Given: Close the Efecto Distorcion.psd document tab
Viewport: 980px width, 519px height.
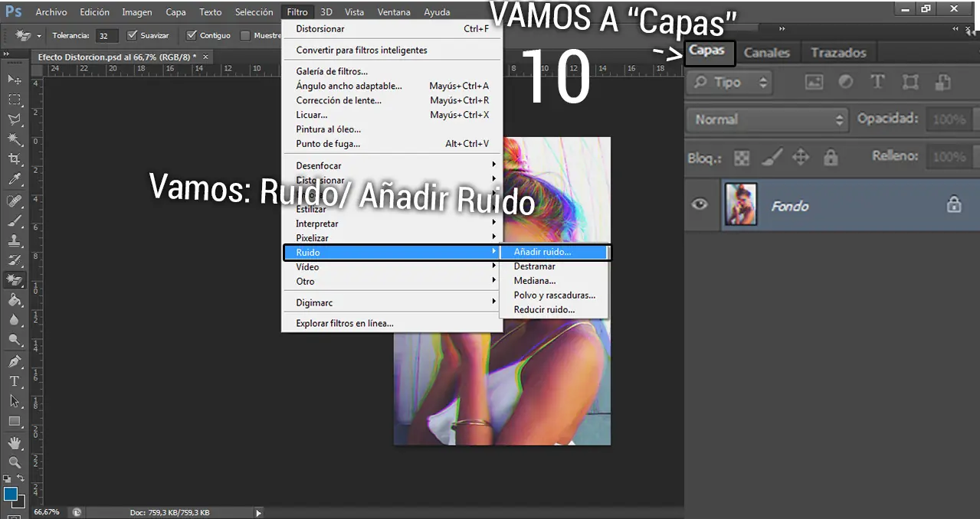Looking at the screenshot, I should click(x=205, y=57).
